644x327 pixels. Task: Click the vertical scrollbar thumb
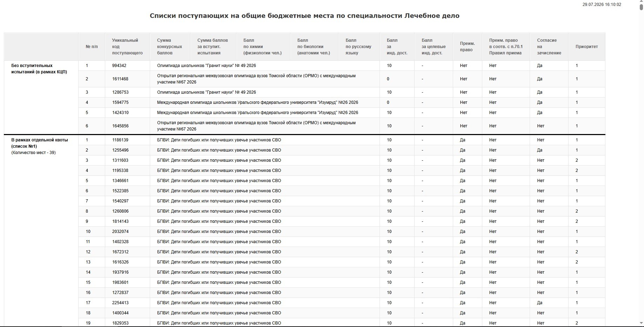[x=641, y=7]
